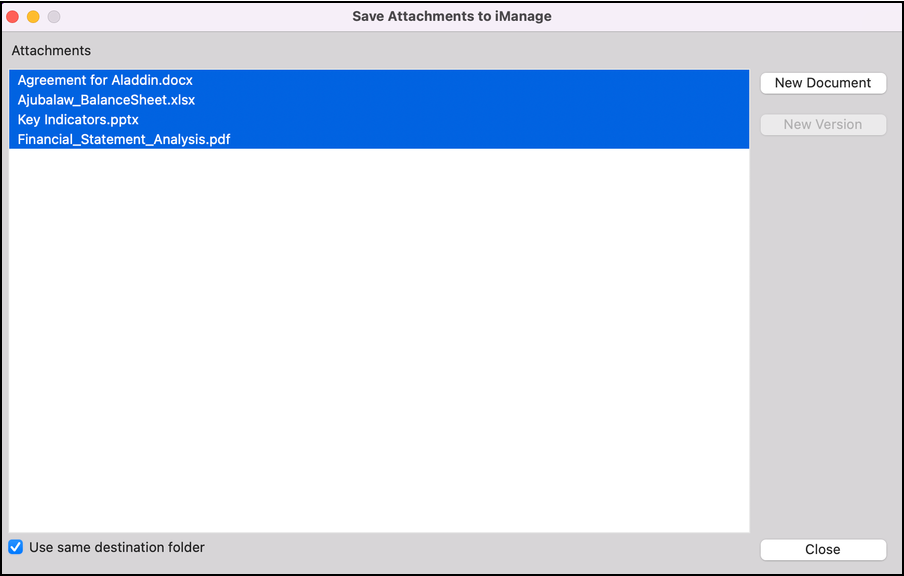Click the gray sidebar beside New Document
This screenshot has height=576, width=904.
[823, 300]
